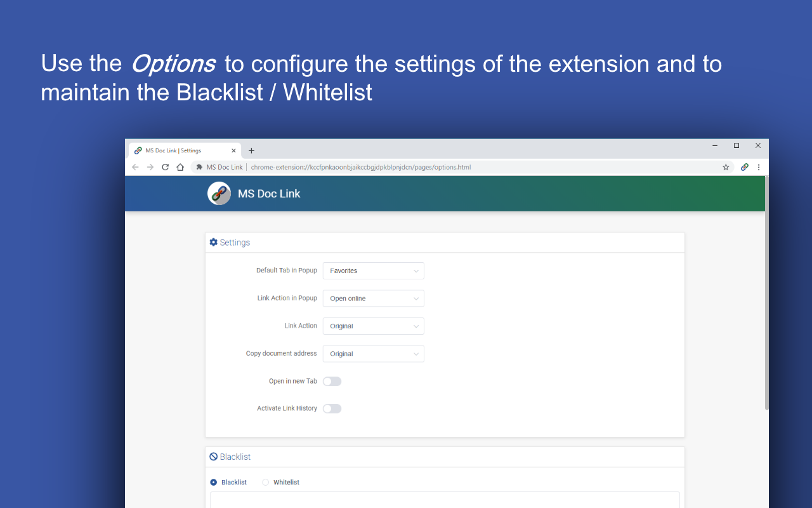Go back to the previous page
The image size is (812, 508).
(x=135, y=167)
